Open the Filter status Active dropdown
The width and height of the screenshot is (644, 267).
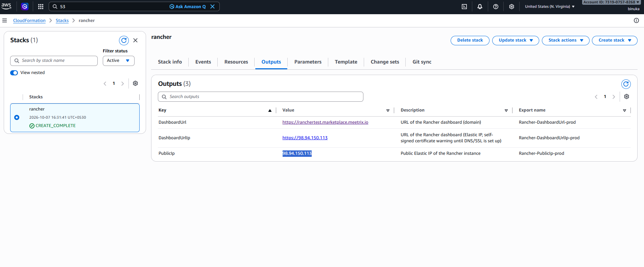pos(118,61)
